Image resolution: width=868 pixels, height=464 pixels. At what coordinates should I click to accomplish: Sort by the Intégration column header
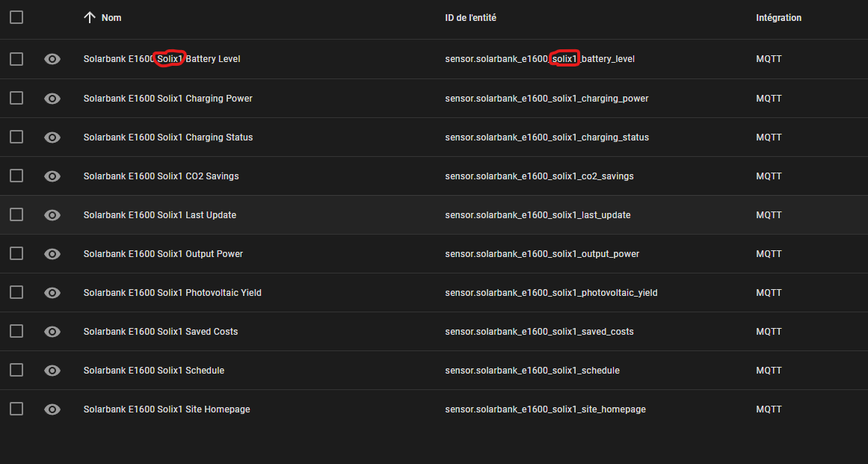click(x=778, y=18)
